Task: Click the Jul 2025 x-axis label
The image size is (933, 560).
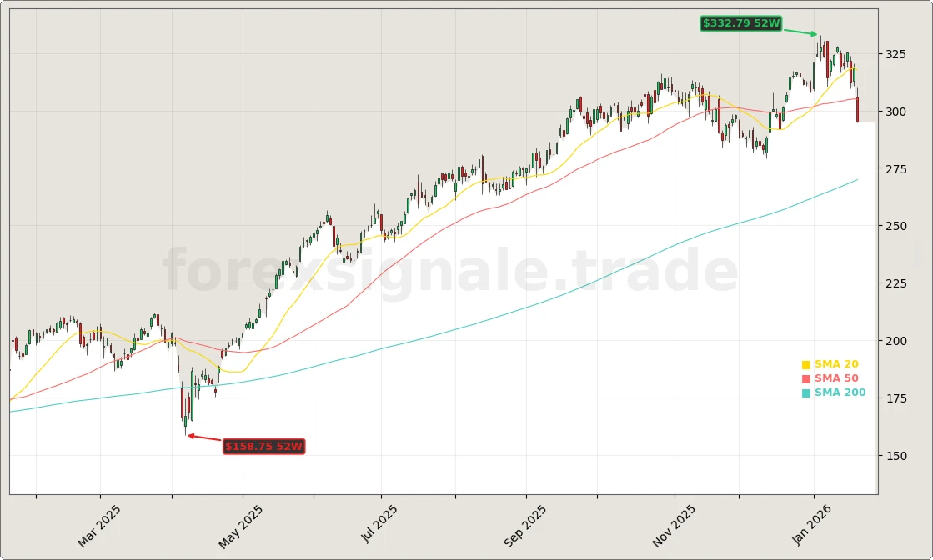Action: point(379,524)
